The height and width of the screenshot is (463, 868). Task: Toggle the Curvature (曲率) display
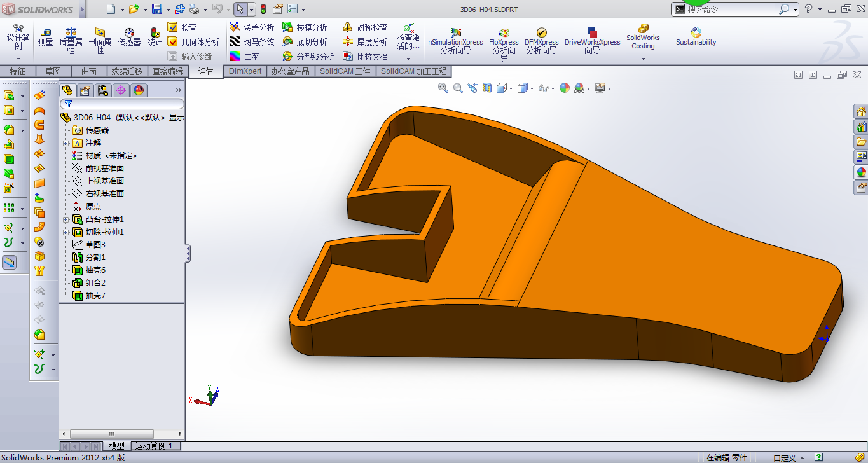244,57
